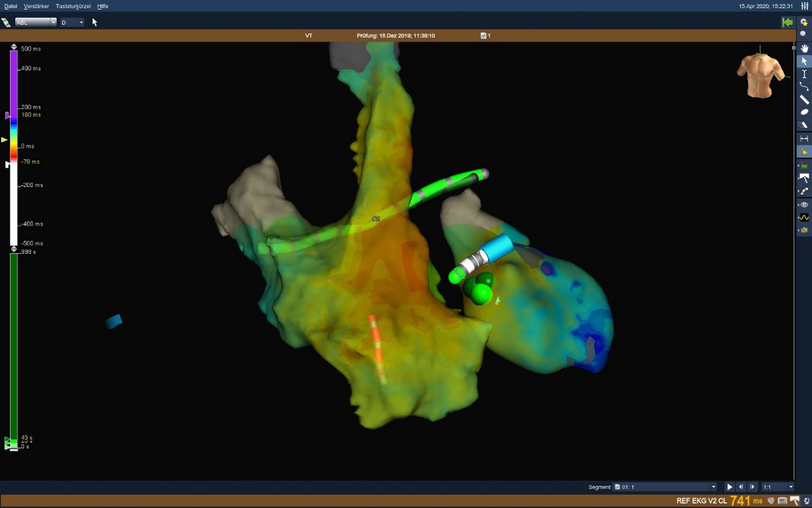Screen dimensions: 812x508
Task: Activate the arrow selection tool
Action: tap(803, 61)
